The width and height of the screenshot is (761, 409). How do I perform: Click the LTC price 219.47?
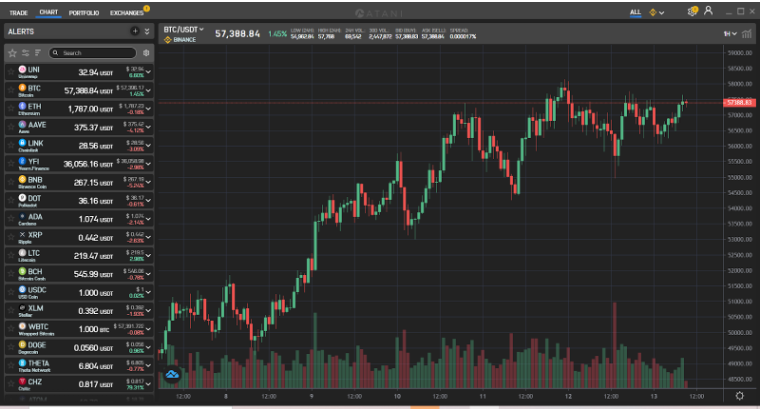(86, 256)
